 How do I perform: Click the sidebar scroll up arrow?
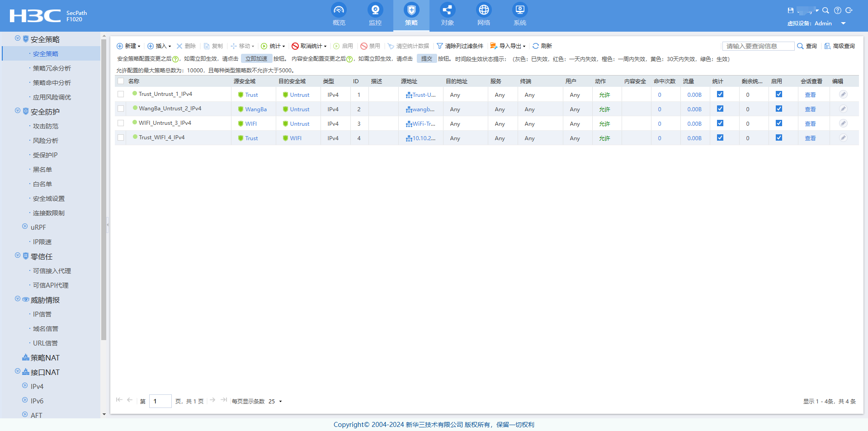tap(104, 36)
